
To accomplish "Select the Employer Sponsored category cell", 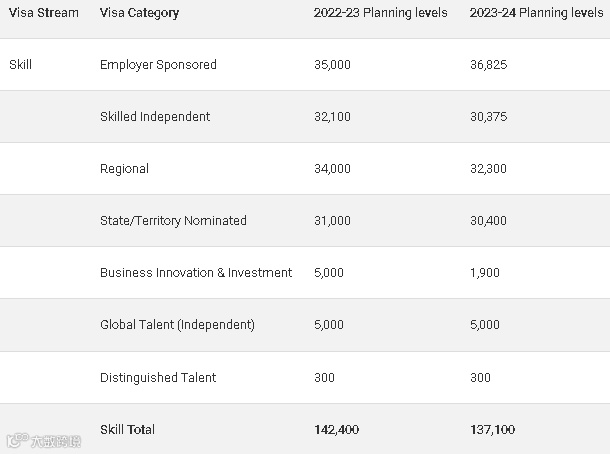I will point(158,65).
